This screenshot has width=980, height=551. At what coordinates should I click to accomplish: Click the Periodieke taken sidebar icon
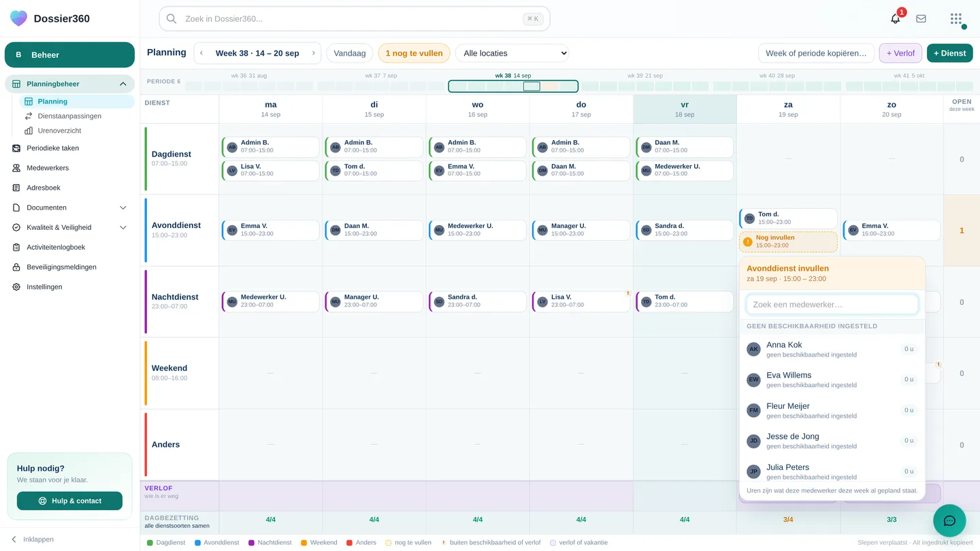point(16,148)
